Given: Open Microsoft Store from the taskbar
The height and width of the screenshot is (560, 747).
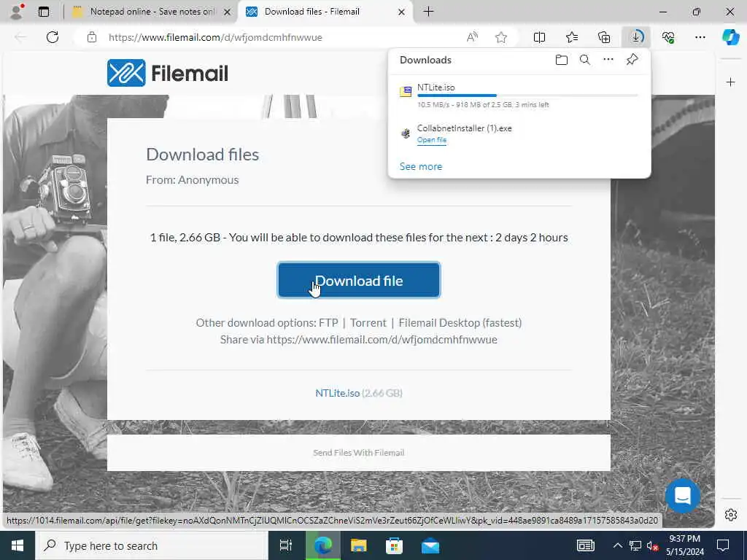Looking at the screenshot, I should [394, 545].
